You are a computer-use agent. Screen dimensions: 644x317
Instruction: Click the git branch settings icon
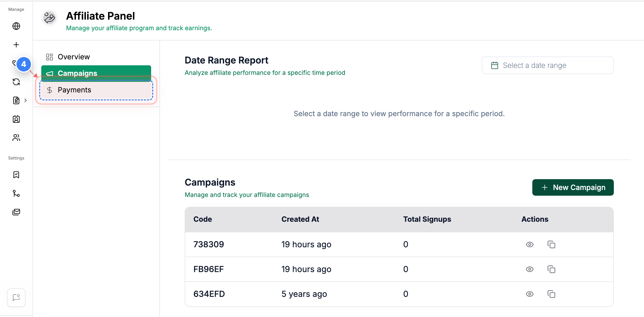coord(16,193)
